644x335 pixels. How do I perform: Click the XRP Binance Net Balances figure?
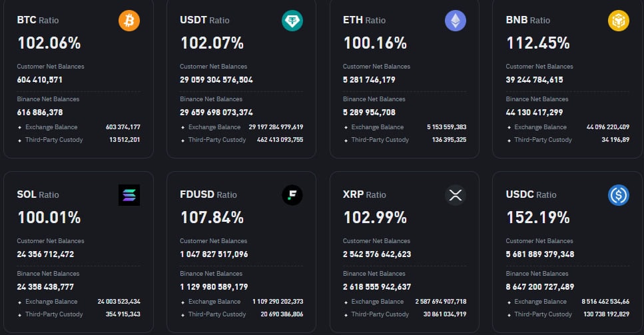(x=377, y=287)
